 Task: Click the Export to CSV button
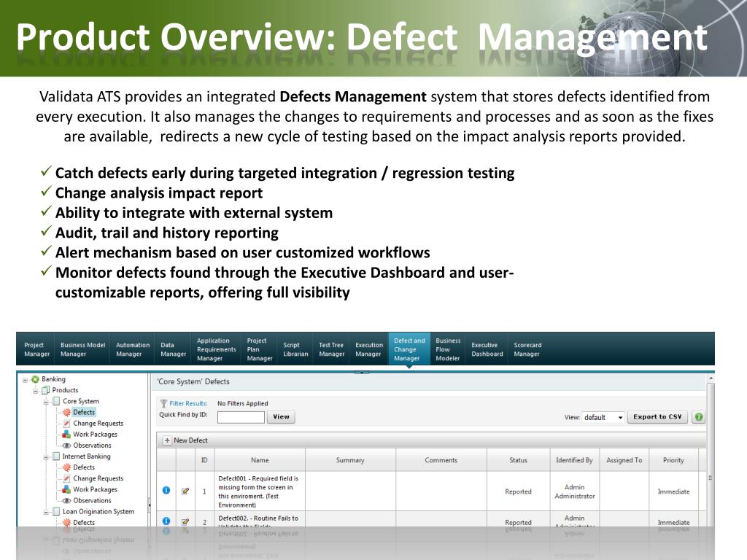(x=657, y=417)
